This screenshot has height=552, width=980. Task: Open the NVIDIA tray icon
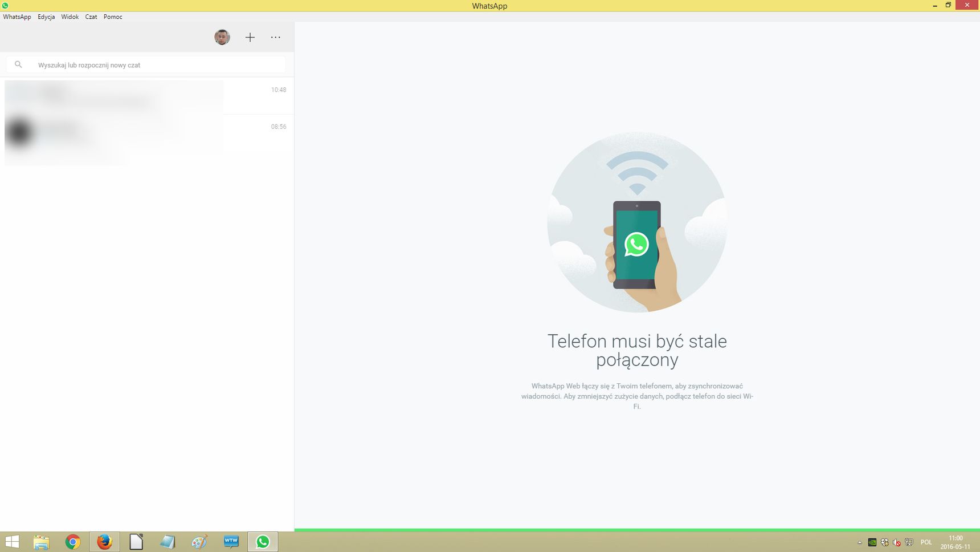872,542
